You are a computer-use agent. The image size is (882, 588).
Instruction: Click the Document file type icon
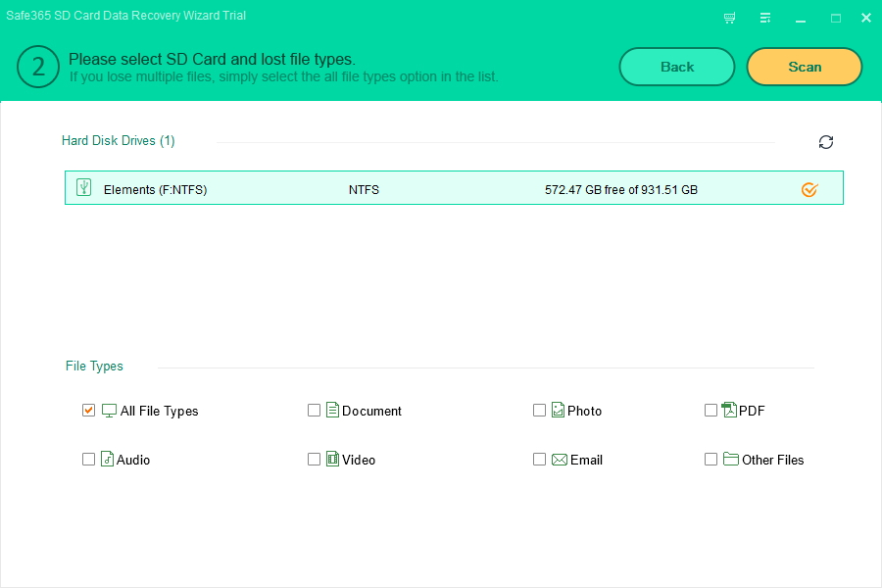pyautogui.click(x=332, y=410)
